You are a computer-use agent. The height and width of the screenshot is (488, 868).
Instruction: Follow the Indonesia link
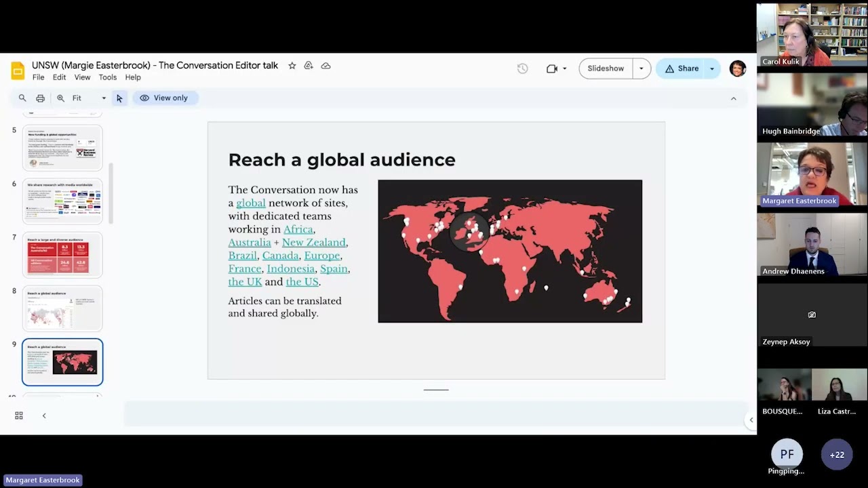point(291,268)
